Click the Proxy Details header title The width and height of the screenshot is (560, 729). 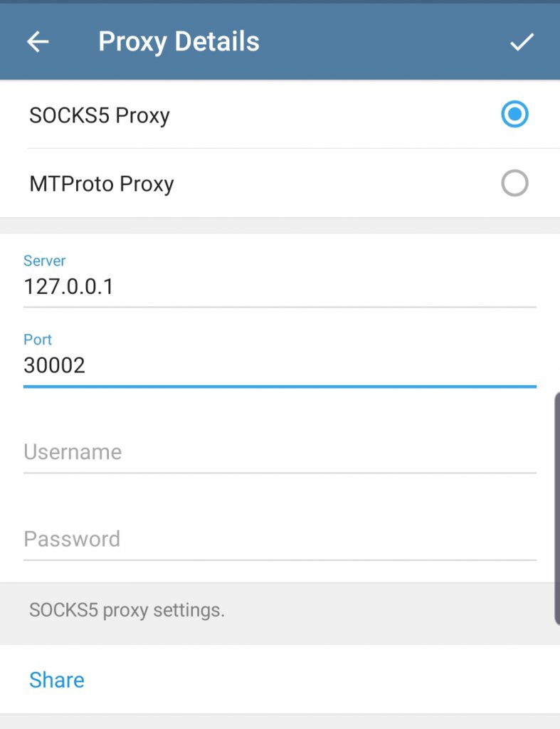[x=179, y=42]
